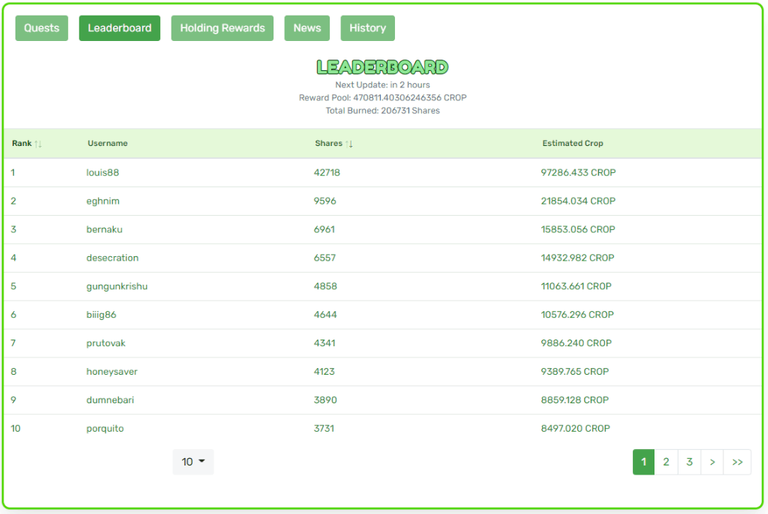The width and height of the screenshot is (768, 514).
Task: Select username porquito
Action: [x=105, y=428]
